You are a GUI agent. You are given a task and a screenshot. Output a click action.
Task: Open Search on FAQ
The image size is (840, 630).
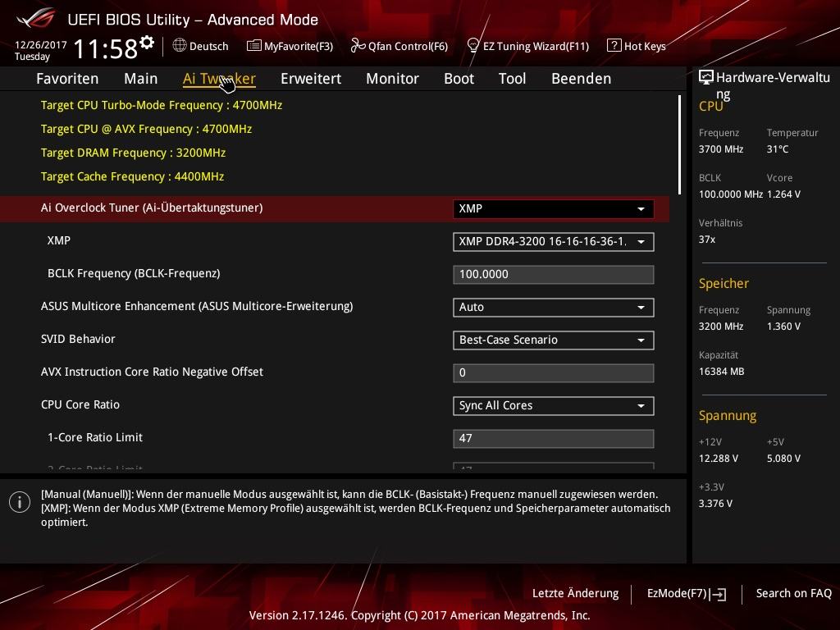pos(793,594)
